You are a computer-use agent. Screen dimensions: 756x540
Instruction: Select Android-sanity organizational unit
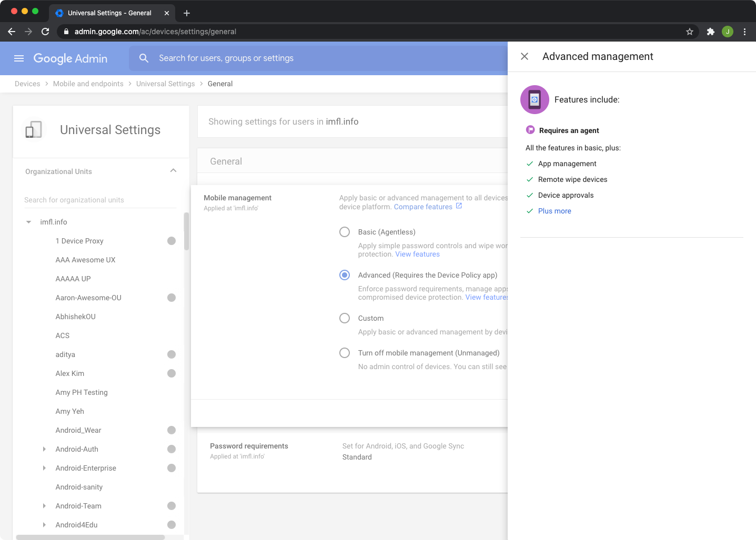(x=79, y=487)
